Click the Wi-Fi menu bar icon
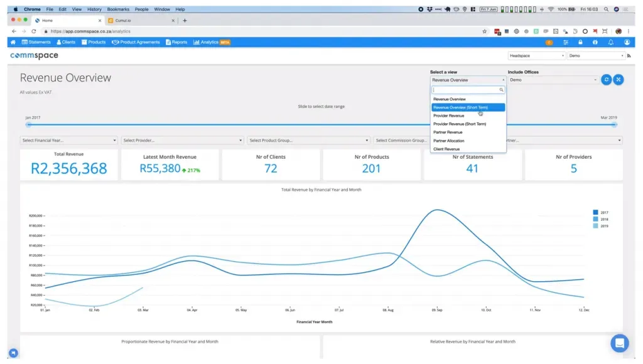The image size is (643, 364). click(551, 9)
